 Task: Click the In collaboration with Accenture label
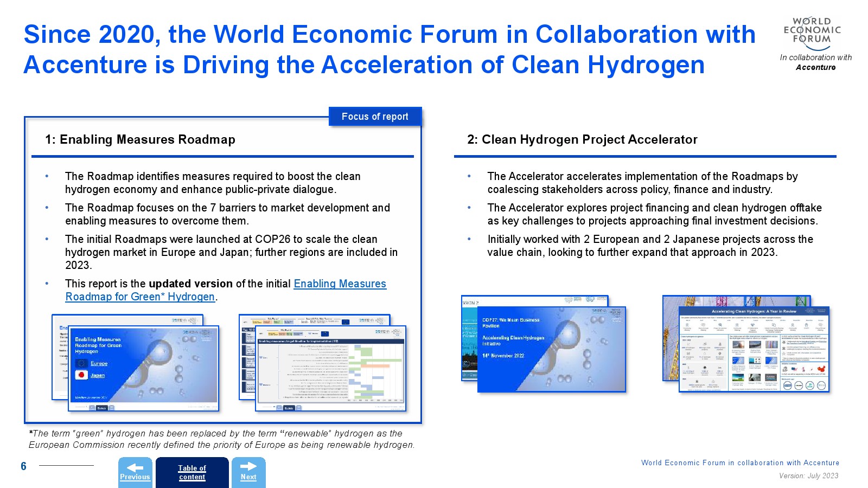coord(815,62)
